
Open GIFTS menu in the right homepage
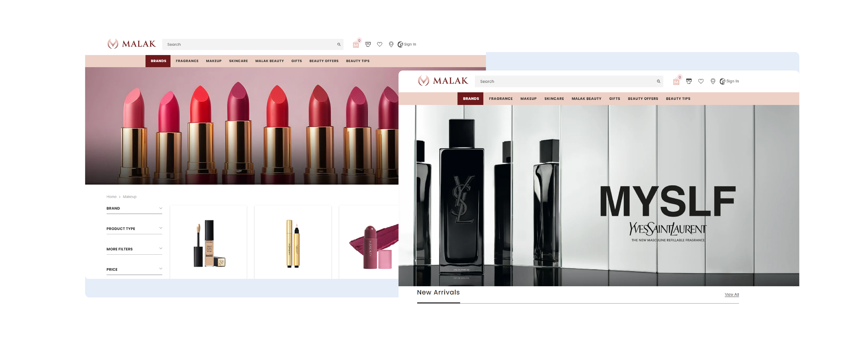pyautogui.click(x=614, y=99)
